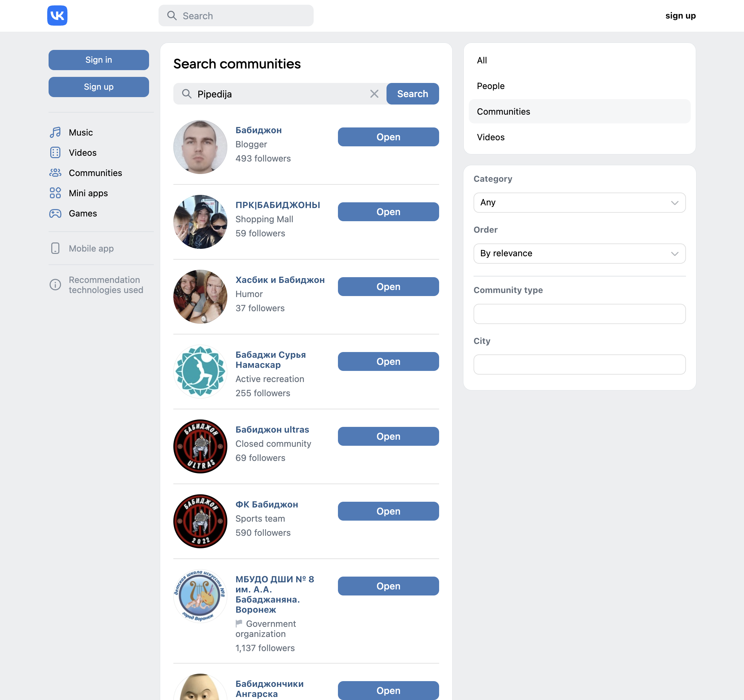The height and width of the screenshot is (700, 744).
Task: Click the Бабиджон ultras community avatar
Action: click(200, 446)
